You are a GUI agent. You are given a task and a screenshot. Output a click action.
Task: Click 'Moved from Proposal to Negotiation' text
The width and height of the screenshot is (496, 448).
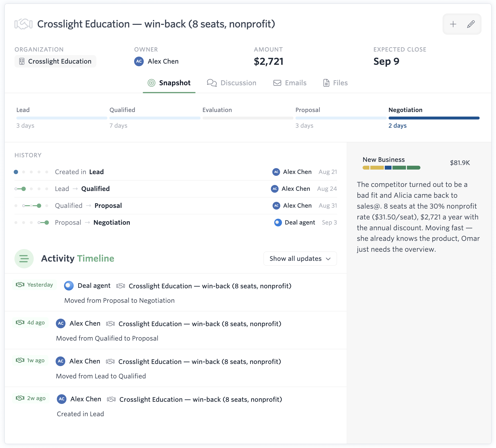click(119, 301)
